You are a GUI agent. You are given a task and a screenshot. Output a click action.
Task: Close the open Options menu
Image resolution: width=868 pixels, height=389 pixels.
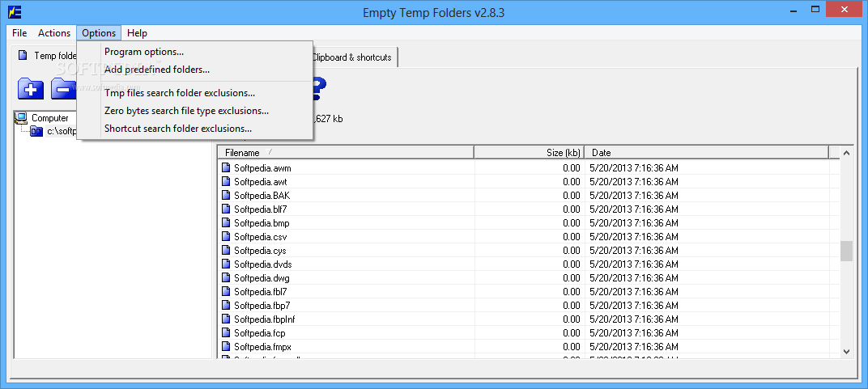pos(99,33)
